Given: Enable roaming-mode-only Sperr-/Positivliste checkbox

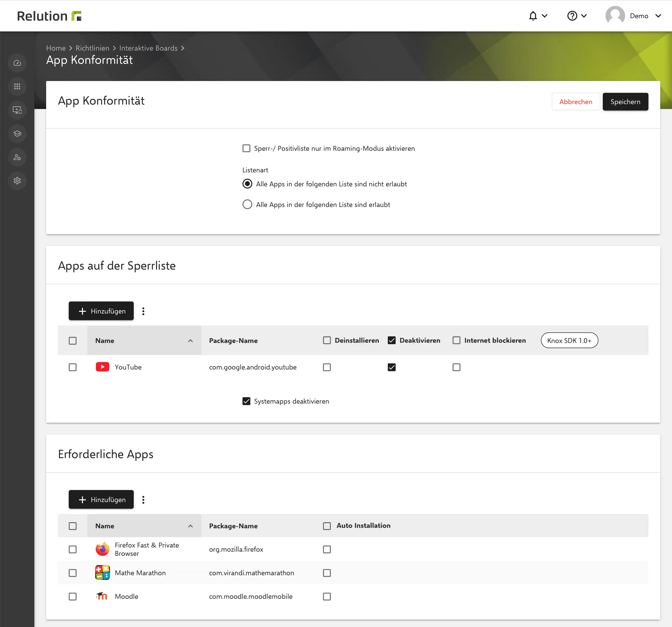Looking at the screenshot, I should (x=246, y=149).
